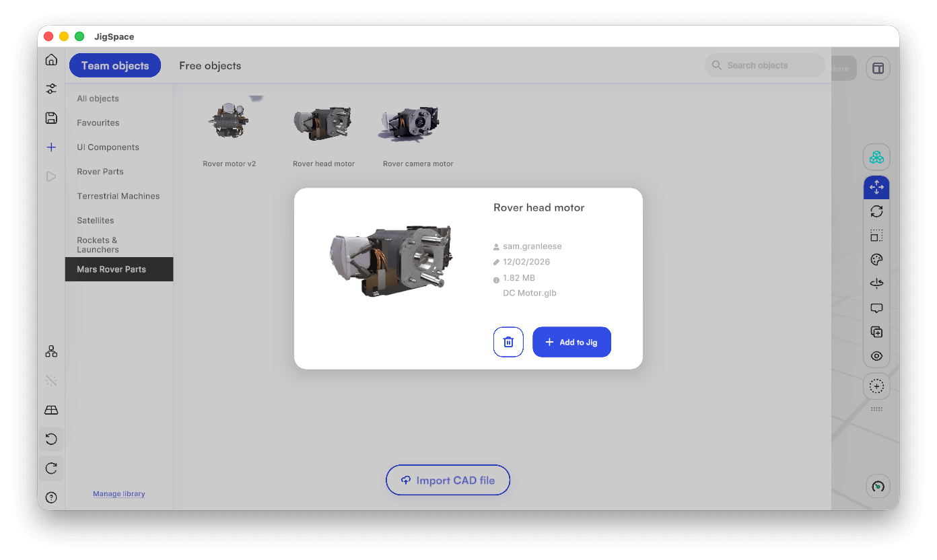Click the Undo arrow icon
The height and width of the screenshot is (560, 937).
pyautogui.click(x=51, y=440)
